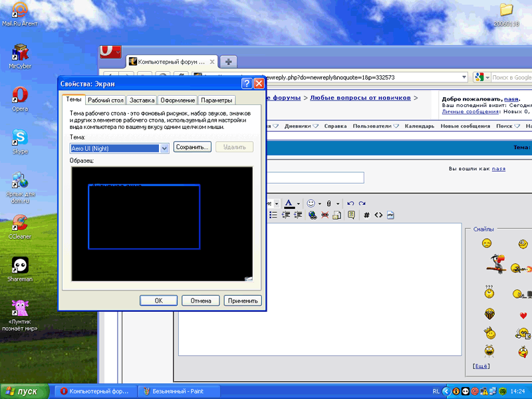Screen dimensions: 532x399
Task: Click the пуск start button
Action: pos(25,392)
